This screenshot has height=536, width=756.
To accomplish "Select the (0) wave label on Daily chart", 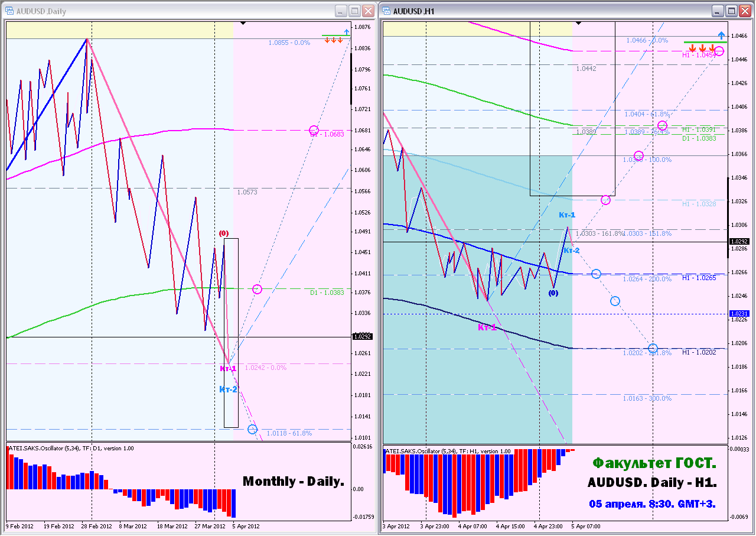I will 224,233.
